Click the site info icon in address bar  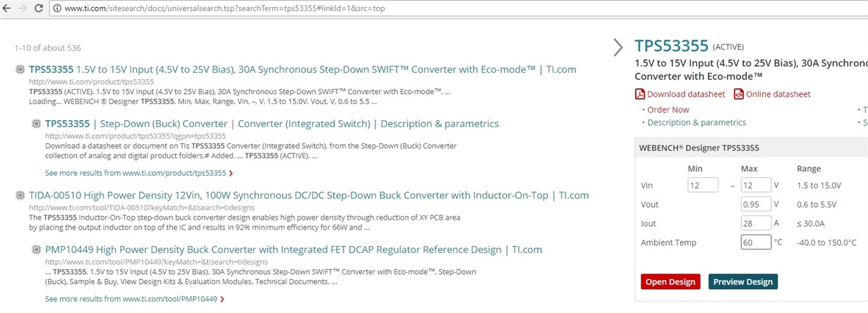tap(56, 8)
